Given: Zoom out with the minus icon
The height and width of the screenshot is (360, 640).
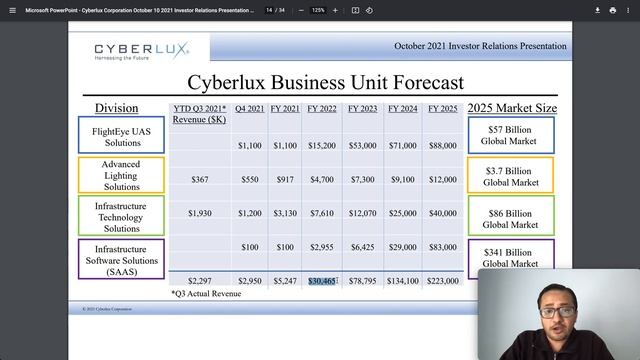Looking at the screenshot, I should coord(301,10).
